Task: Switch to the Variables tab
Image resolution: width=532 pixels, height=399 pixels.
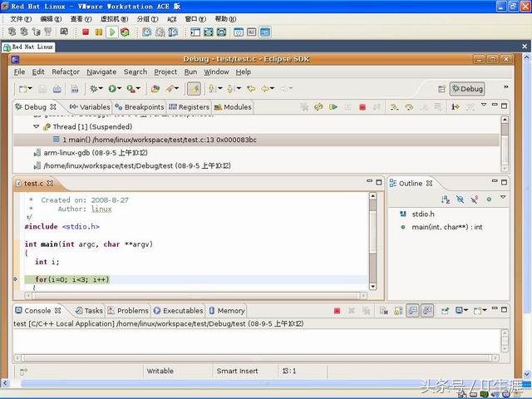Action: coord(90,107)
